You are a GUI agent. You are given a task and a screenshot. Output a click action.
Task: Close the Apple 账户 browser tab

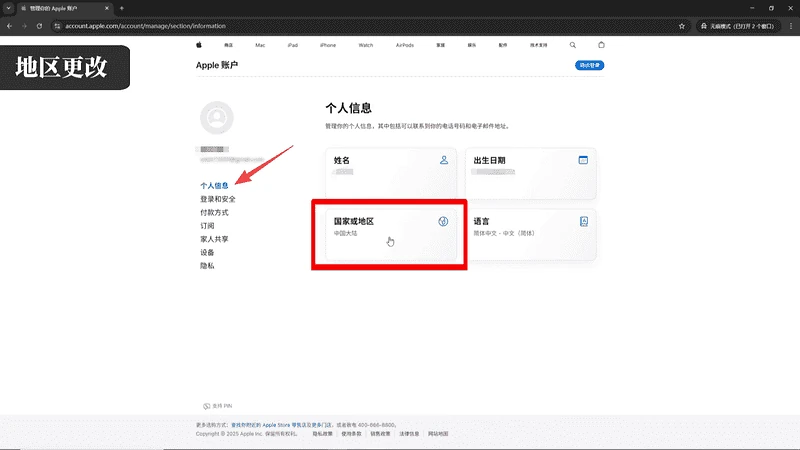[x=107, y=8]
